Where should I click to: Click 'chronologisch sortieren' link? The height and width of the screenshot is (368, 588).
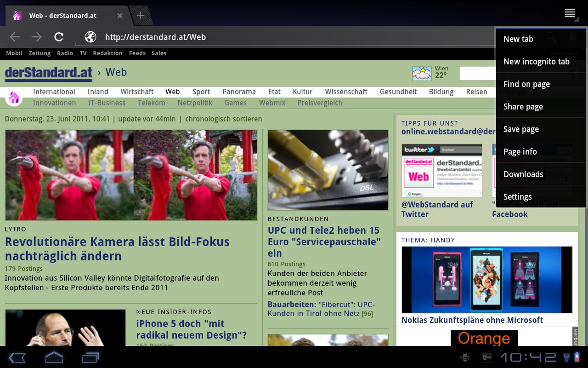pyautogui.click(x=224, y=119)
